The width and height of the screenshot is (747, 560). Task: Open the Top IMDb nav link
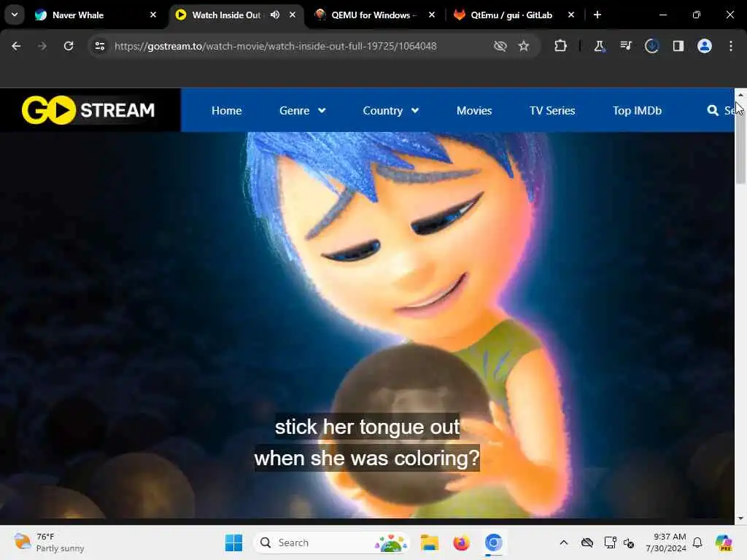tap(637, 111)
